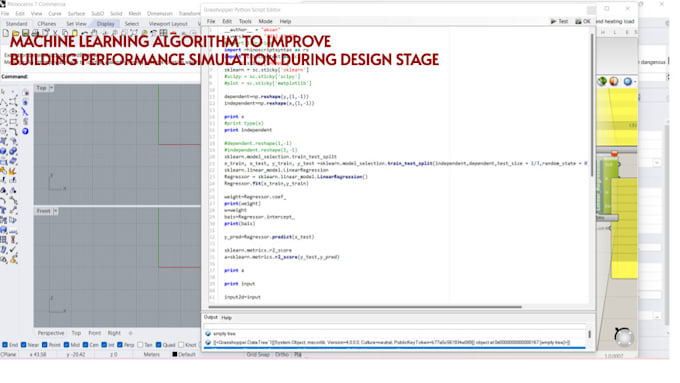
Task: Toggle the Perp osnap checkbox
Action: coord(120,345)
